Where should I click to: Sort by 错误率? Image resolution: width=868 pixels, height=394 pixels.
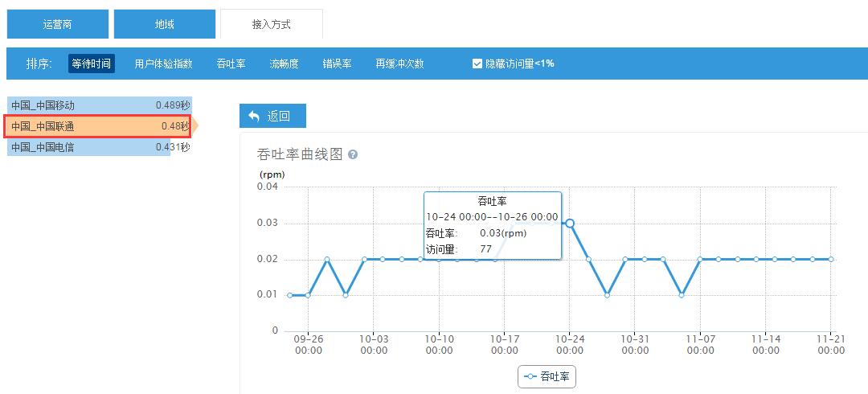pos(337,64)
